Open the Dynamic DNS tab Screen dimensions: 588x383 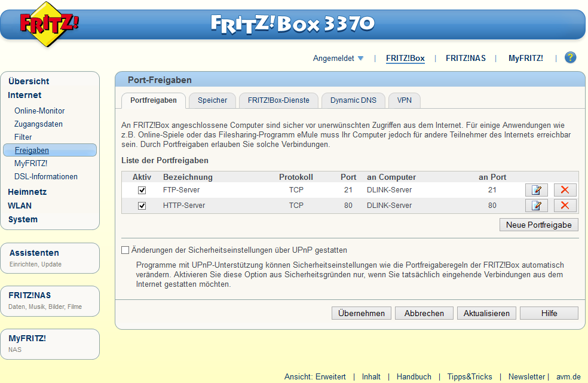coord(353,100)
